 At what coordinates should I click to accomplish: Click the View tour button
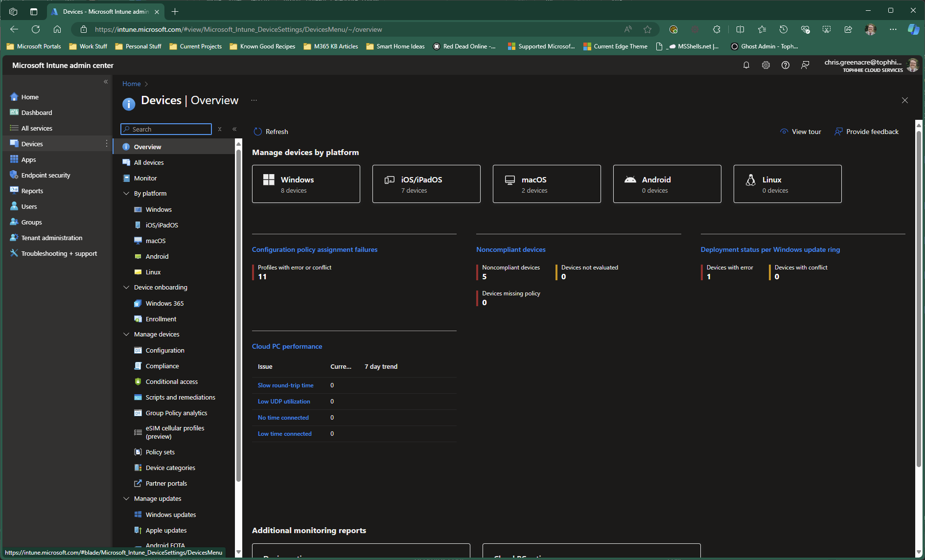(x=801, y=132)
